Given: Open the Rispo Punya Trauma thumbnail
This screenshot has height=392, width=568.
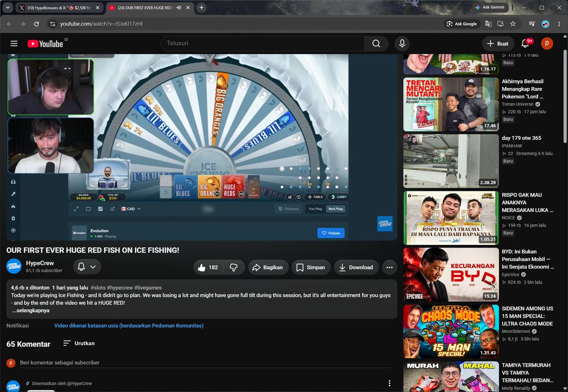Looking at the screenshot, I should coord(451,218).
